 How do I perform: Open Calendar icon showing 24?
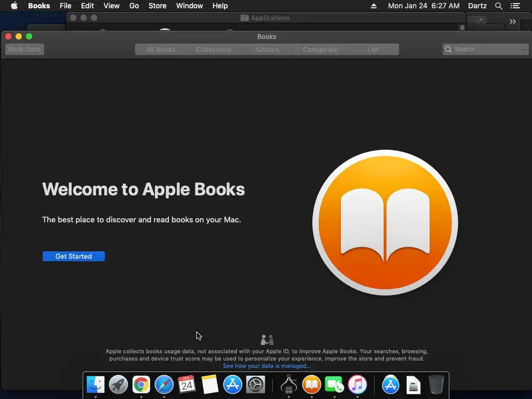click(x=187, y=385)
